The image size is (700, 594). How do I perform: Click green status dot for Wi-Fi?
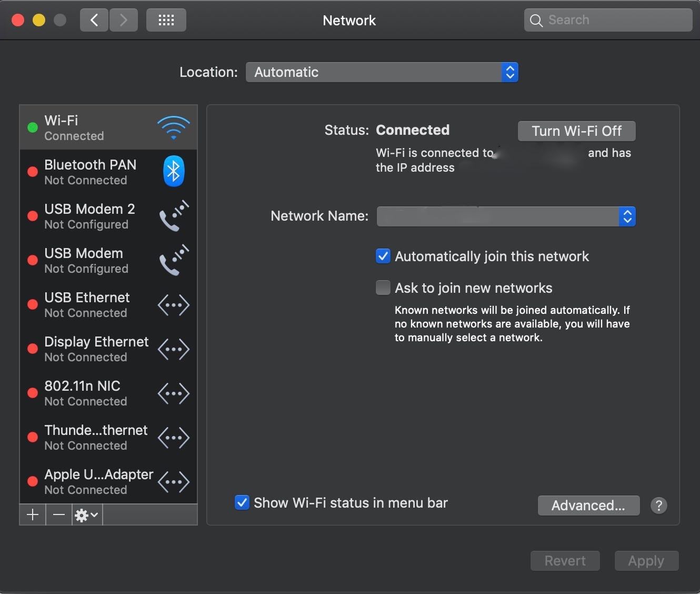coord(33,127)
